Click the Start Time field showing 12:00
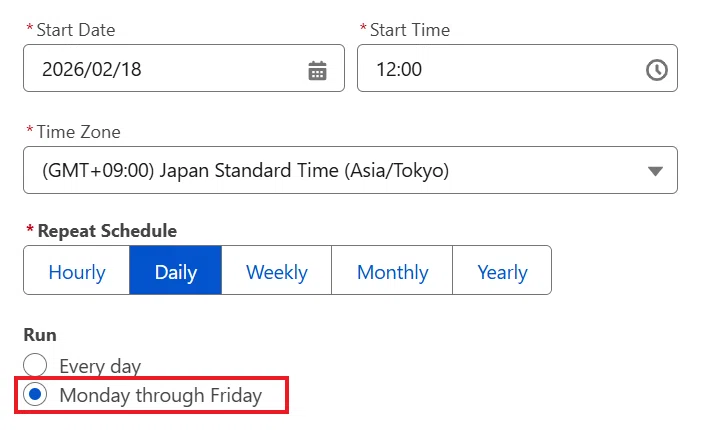 517,68
